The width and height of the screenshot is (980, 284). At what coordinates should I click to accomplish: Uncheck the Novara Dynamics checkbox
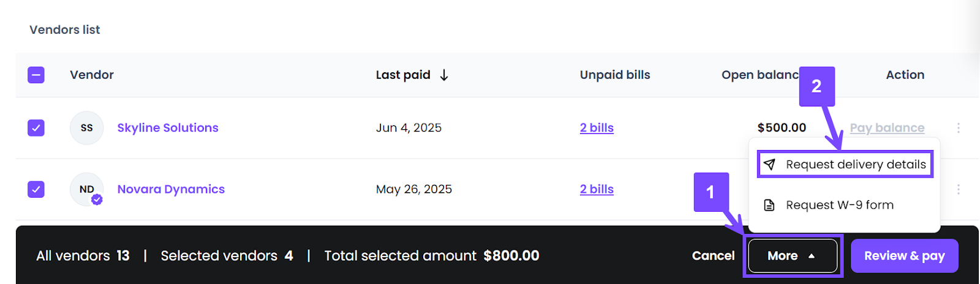tap(36, 189)
